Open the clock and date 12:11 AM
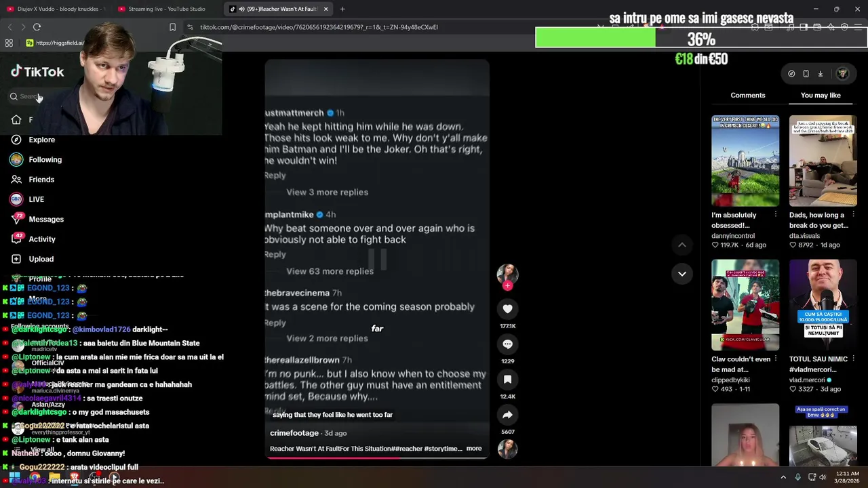Image resolution: width=868 pixels, height=488 pixels. click(x=847, y=477)
